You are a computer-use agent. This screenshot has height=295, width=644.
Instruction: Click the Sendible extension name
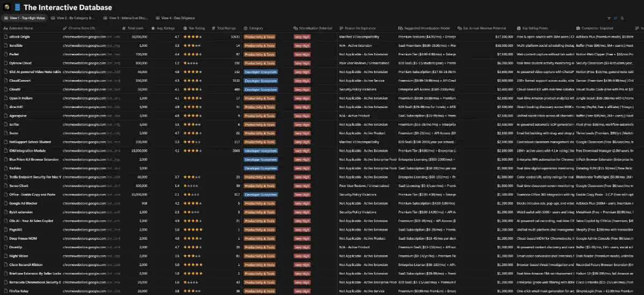(16, 46)
